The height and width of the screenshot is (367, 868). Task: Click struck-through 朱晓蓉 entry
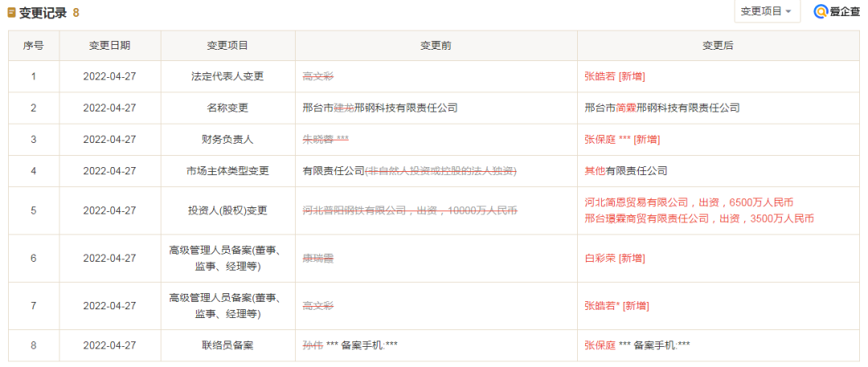(x=325, y=140)
